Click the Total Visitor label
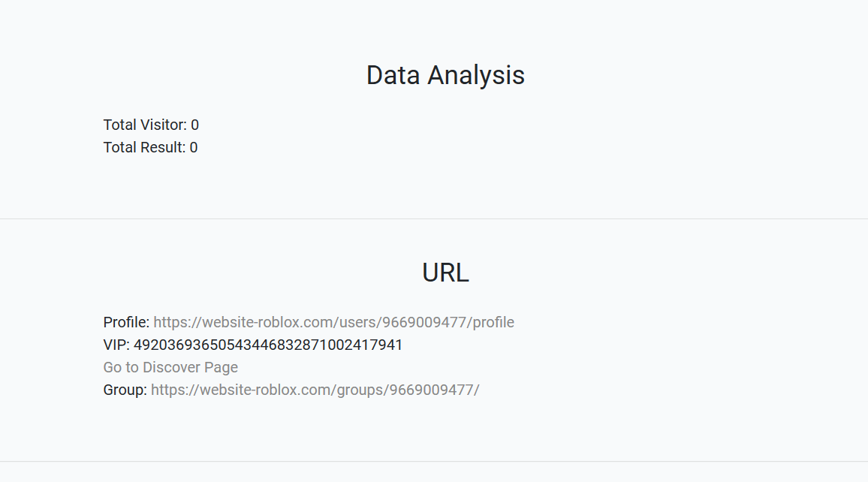Image resolution: width=868 pixels, height=482 pixels. click(144, 125)
